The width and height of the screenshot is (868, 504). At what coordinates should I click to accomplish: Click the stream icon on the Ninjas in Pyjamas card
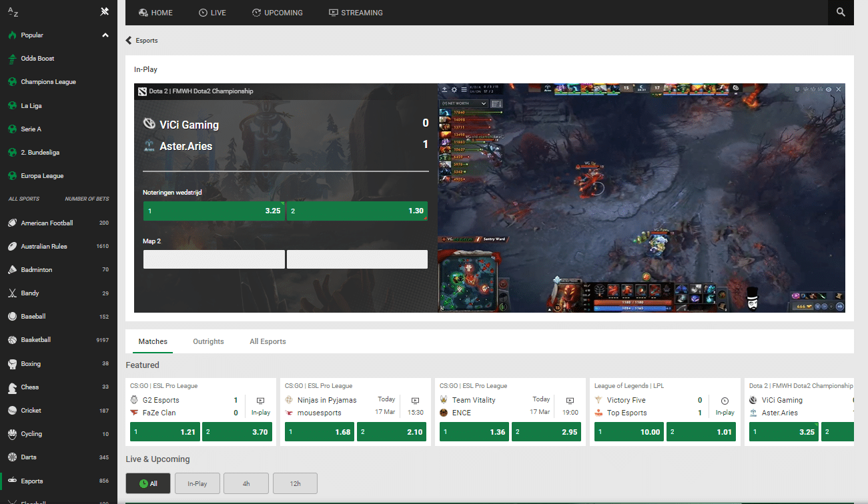(415, 401)
